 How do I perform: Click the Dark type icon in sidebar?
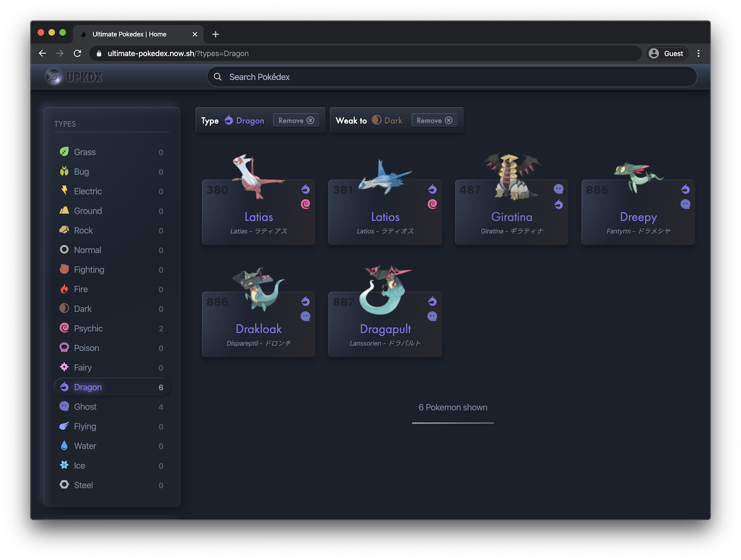(x=64, y=309)
